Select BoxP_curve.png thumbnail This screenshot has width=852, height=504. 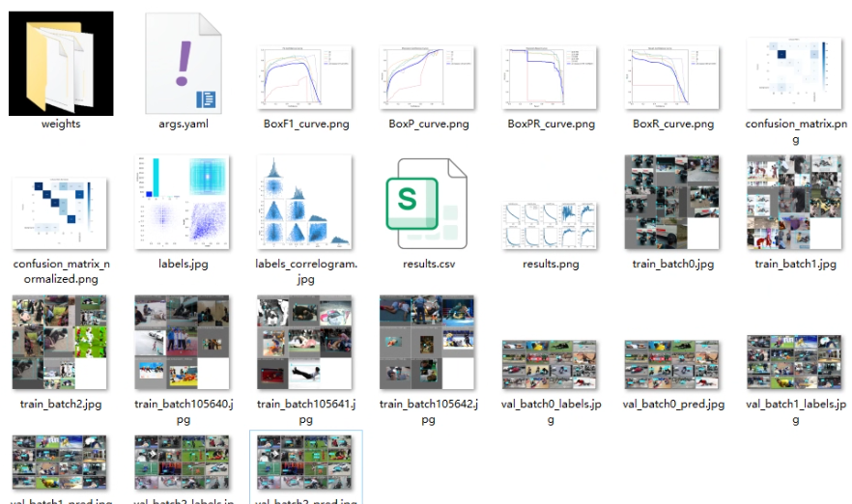pyautogui.click(x=427, y=77)
